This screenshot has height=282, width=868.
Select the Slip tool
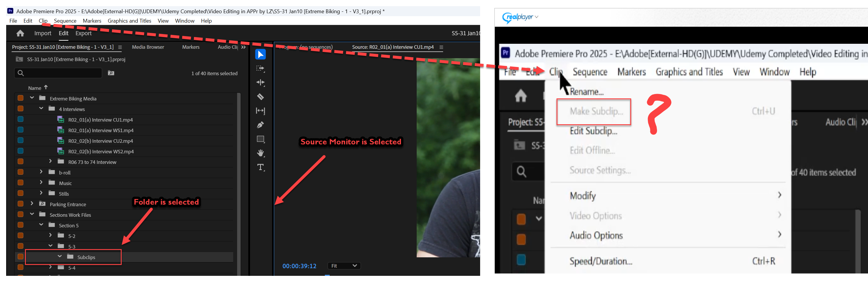click(x=260, y=111)
